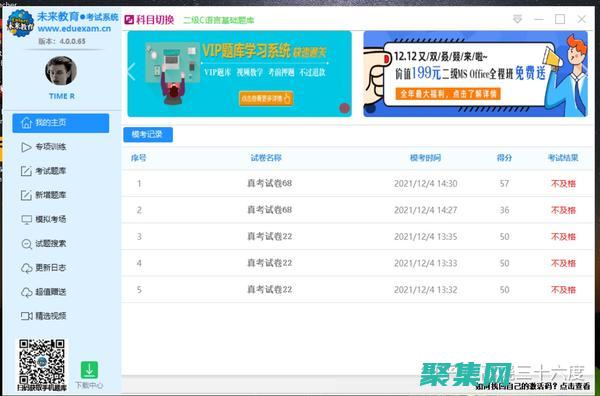Click the 模考时间 column header
Viewport: 600px width, 396px height.
[x=426, y=158]
